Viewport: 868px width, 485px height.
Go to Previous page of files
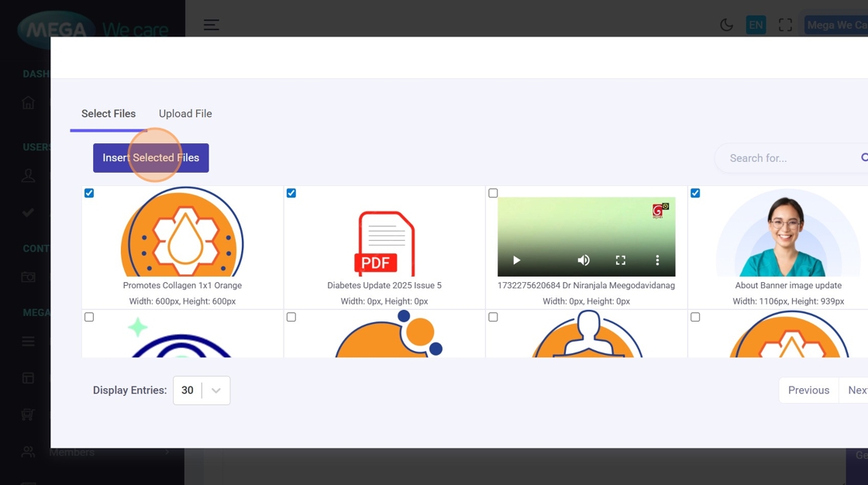[x=808, y=390]
